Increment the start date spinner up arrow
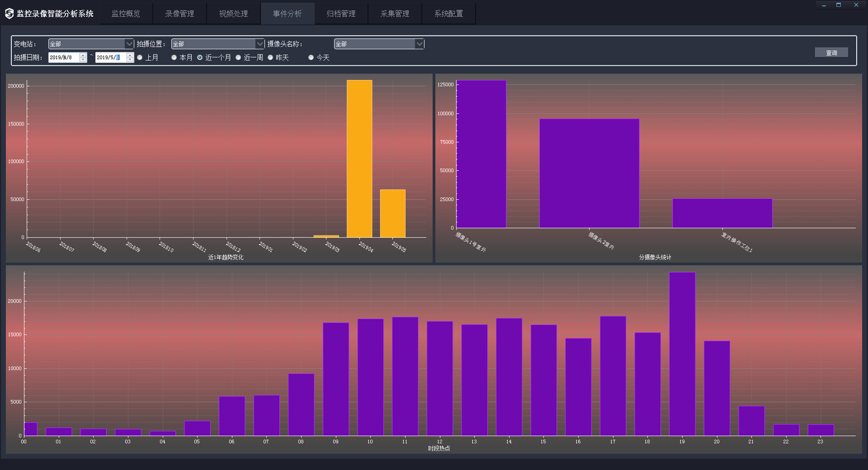 (83, 55)
